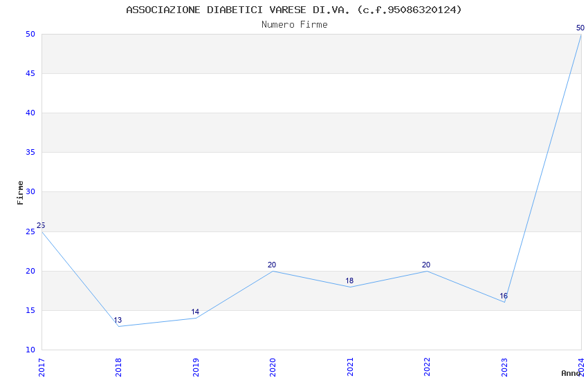The image size is (588, 380).
Task: Select the 2022 year label
Action: pos(427,368)
